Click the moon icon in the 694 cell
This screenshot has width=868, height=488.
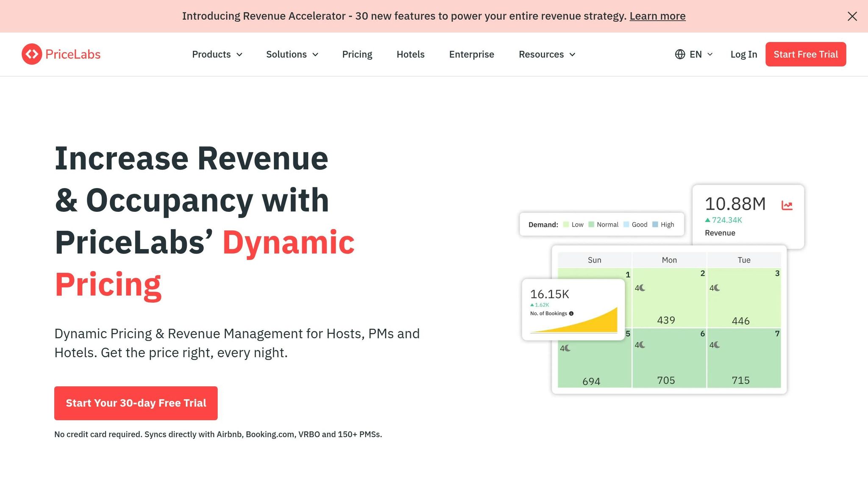coord(568,348)
